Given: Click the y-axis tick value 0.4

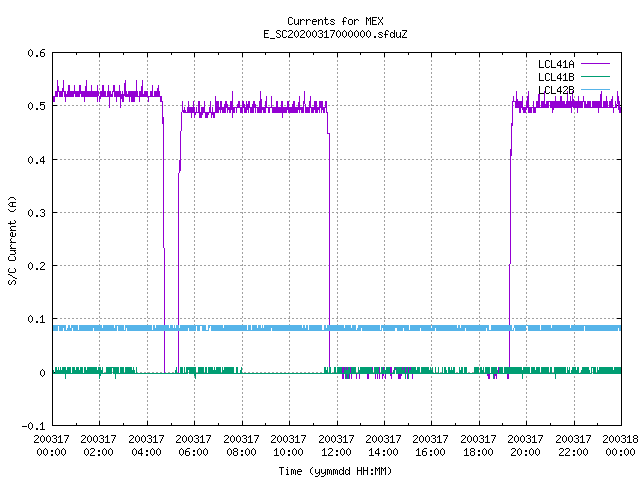Looking at the screenshot, I should [36, 160].
